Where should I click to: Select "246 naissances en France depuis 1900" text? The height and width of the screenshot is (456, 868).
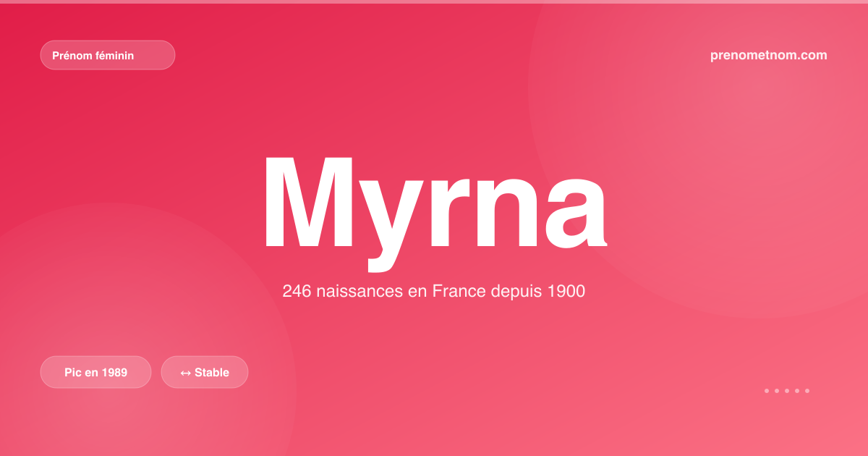(434, 292)
